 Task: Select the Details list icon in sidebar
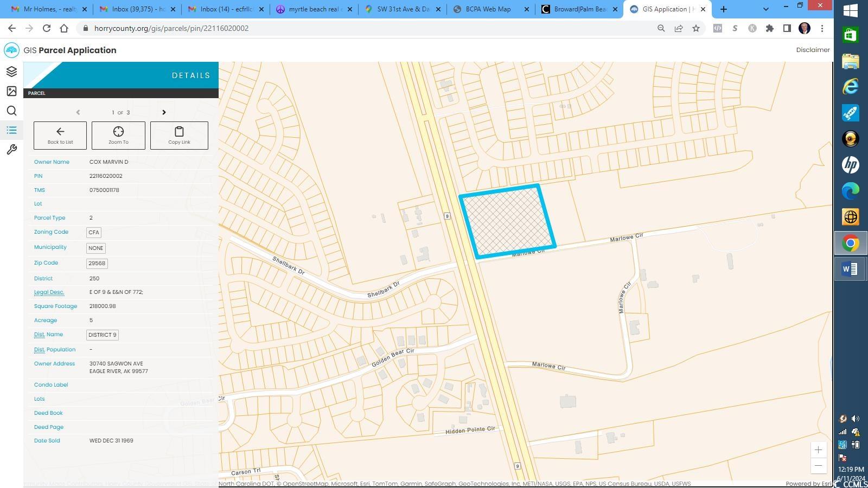point(11,130)
